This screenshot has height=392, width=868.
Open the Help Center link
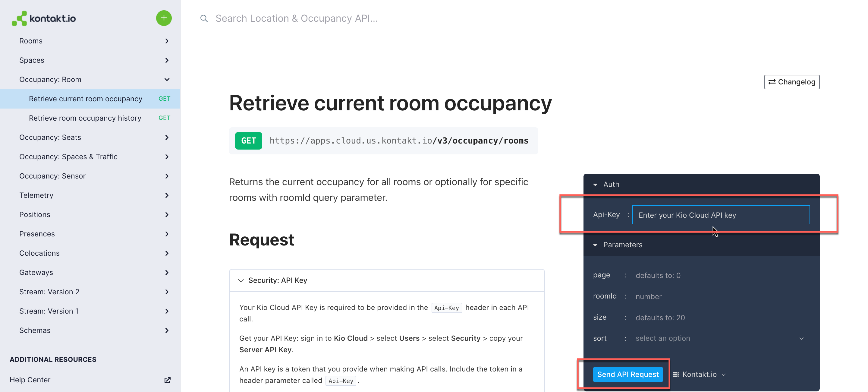coord(30,380)
